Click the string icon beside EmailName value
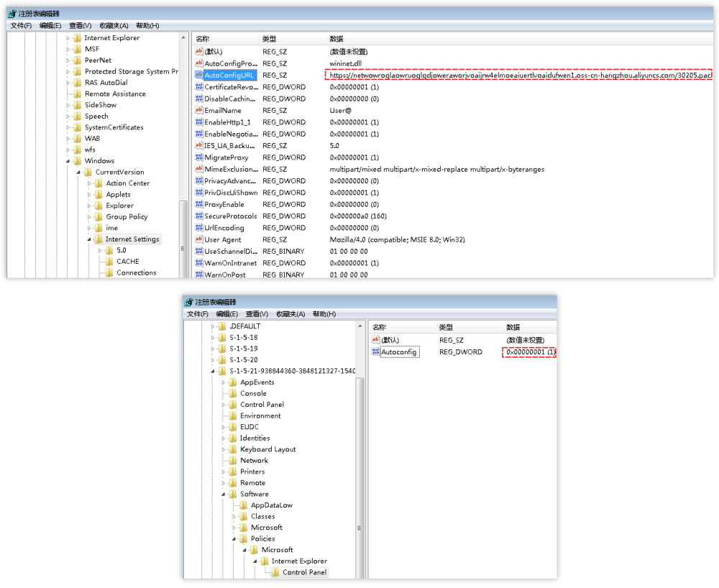 [199, 111]
